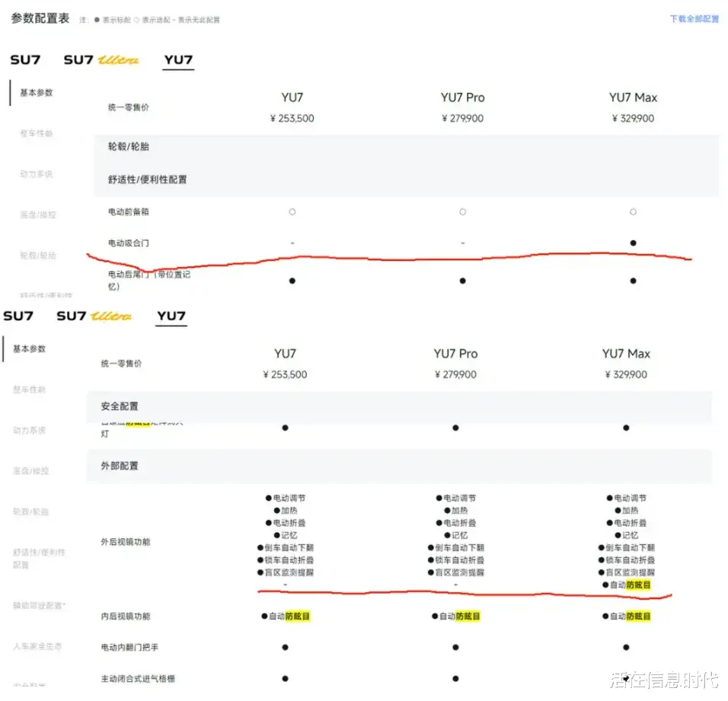Open 基本参数 in the upper sidebar

[x=37, y=93]
